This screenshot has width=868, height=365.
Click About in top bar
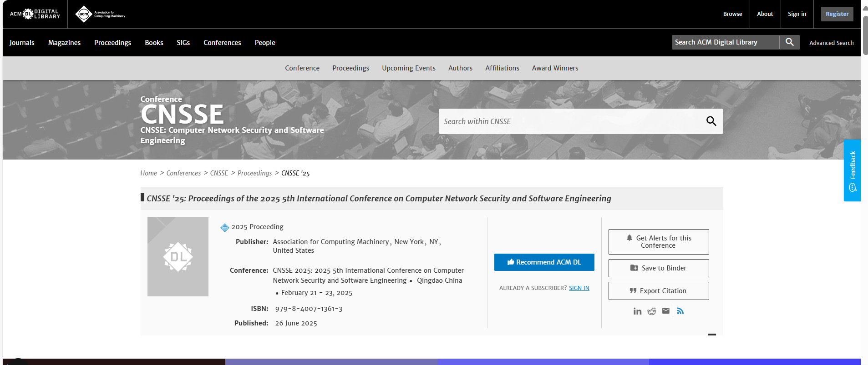coord(765,14)
